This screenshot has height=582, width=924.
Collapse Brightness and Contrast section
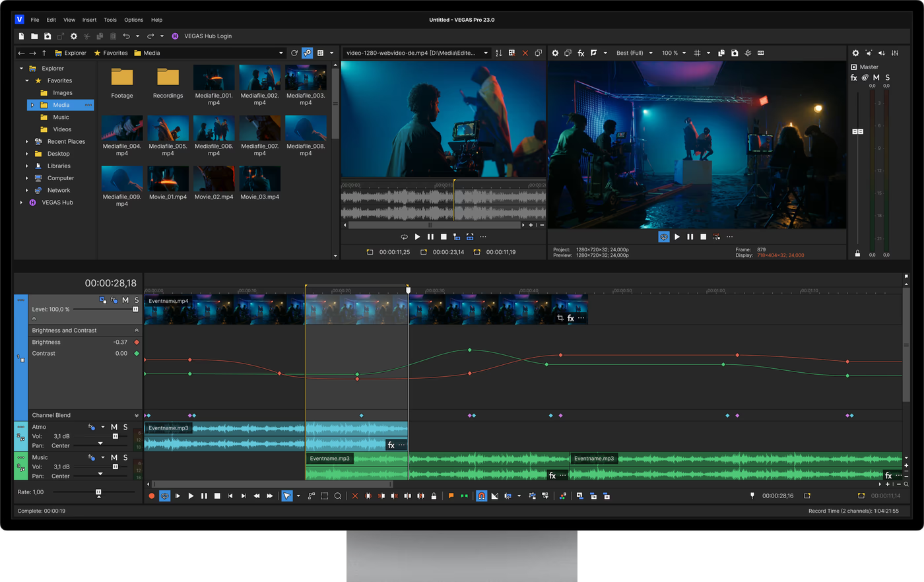[137, 331]
